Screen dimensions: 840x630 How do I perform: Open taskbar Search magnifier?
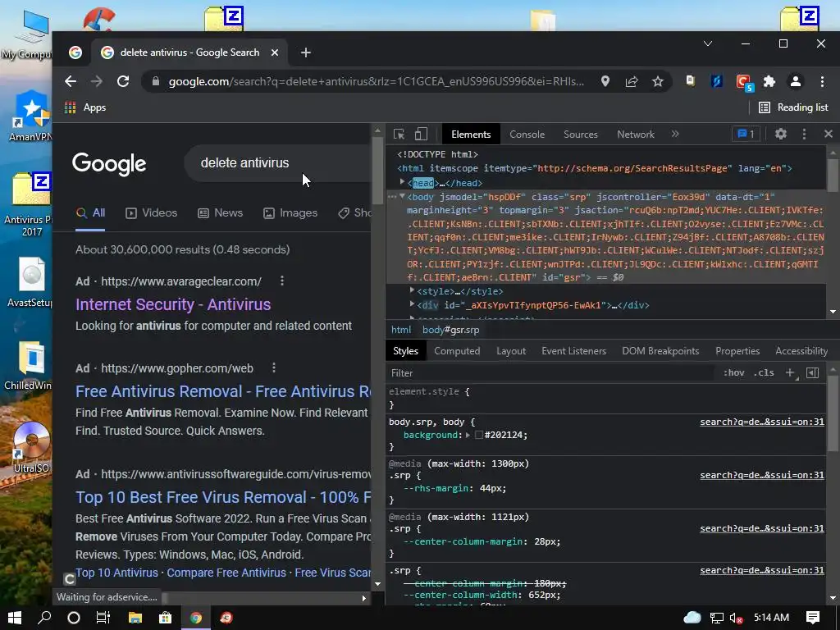coord(44,618)
